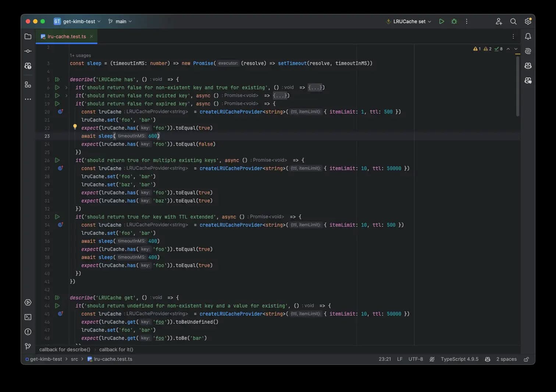Open the Terminal tool window
Screen dimensions: 556x392
pyautogui.click(x=28, y=317)
